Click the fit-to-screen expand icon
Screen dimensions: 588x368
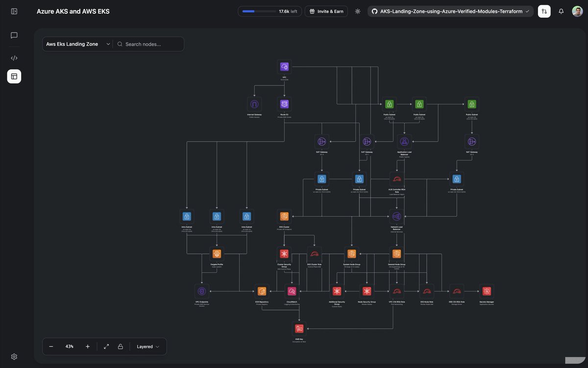tap(106, 346)
